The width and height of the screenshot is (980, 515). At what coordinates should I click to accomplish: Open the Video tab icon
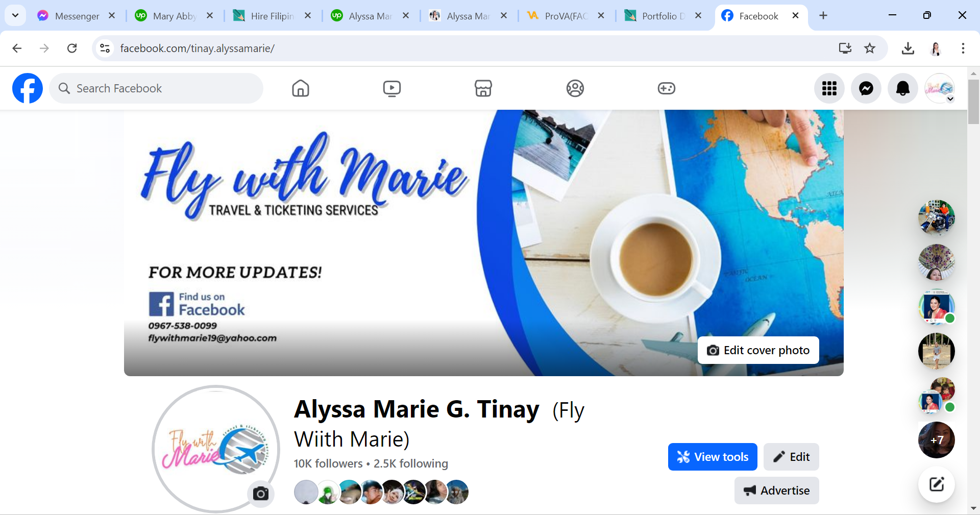click(x=392, y=88)
